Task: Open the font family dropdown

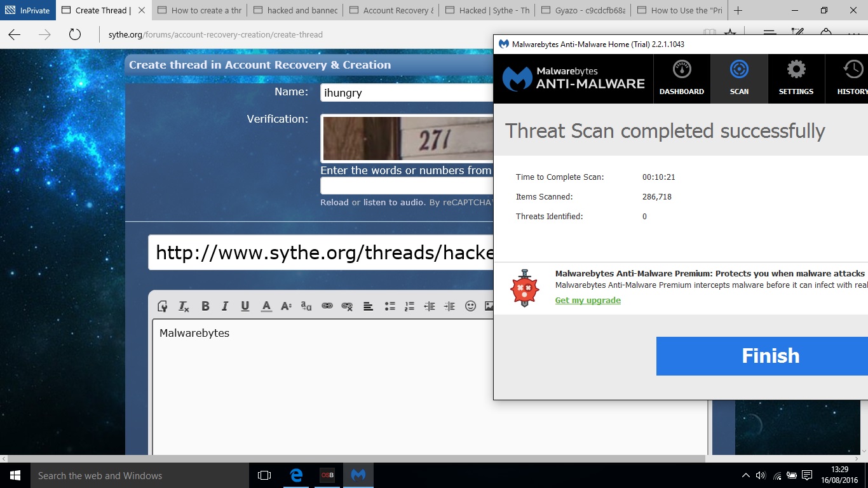Action: click(306, 306)
